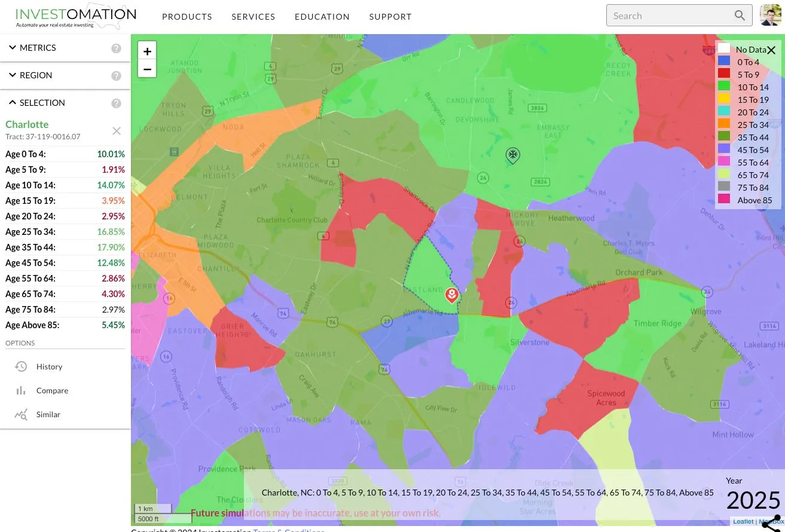Click the 55 To 64 legend swatch
Viewport: 785px width, 532px height.
(x=724, y=161)
